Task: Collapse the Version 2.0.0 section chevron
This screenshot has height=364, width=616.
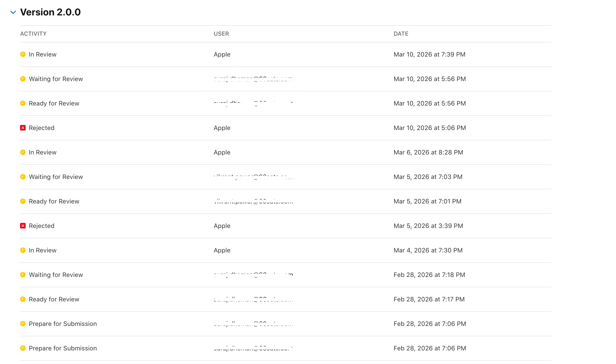Action: (x=13, y=12)
